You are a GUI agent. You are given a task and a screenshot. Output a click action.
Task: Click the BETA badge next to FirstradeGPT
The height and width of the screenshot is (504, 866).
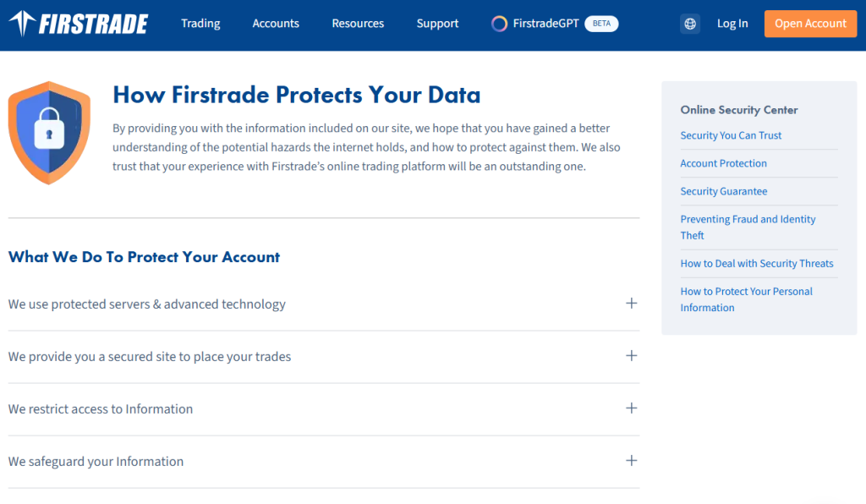(x=601, y=24)
